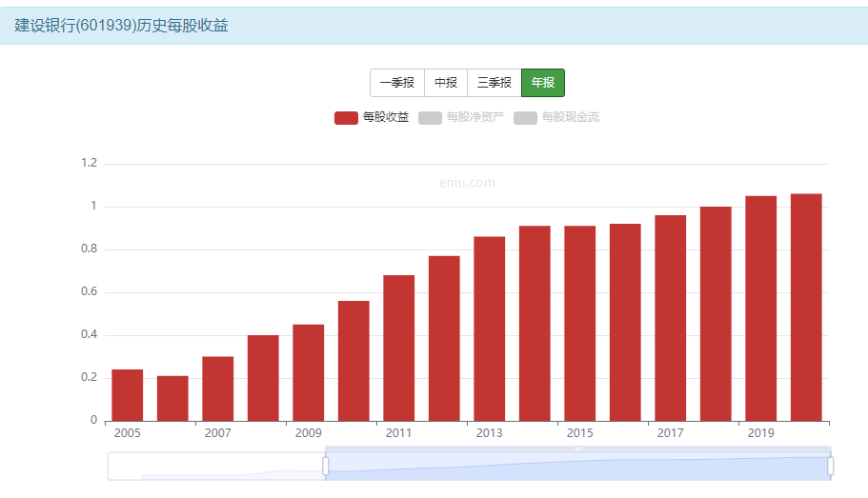868x498 pixels.
Task: Click the 2009 earnings bar
Action: tap(309, 373)
